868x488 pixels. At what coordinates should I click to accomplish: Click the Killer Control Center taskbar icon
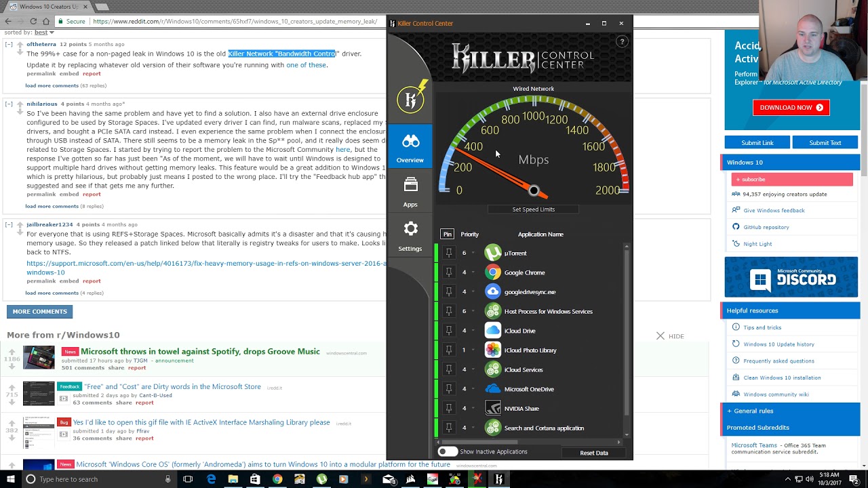coord(499,479)
